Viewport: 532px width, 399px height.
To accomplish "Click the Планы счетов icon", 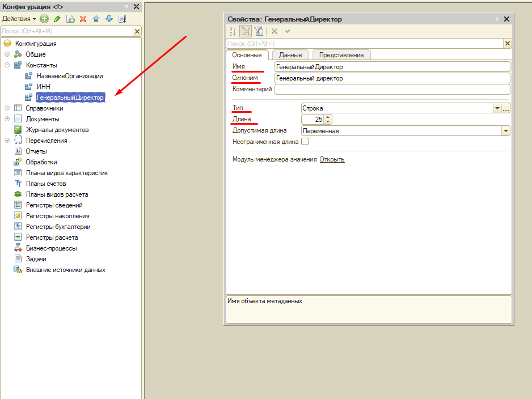I will pyautogui.click(x=18, y=184).
